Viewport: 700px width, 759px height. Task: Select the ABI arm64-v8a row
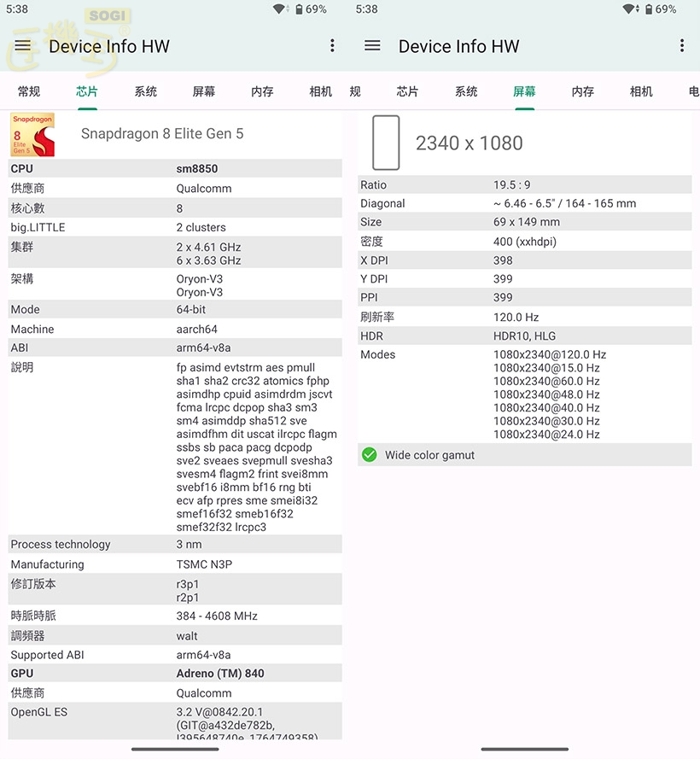click(175, 347)
